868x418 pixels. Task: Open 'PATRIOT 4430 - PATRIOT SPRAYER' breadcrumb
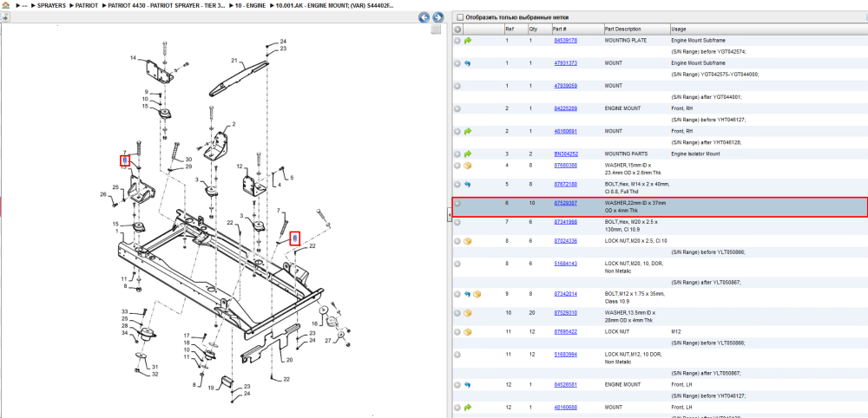167,5
